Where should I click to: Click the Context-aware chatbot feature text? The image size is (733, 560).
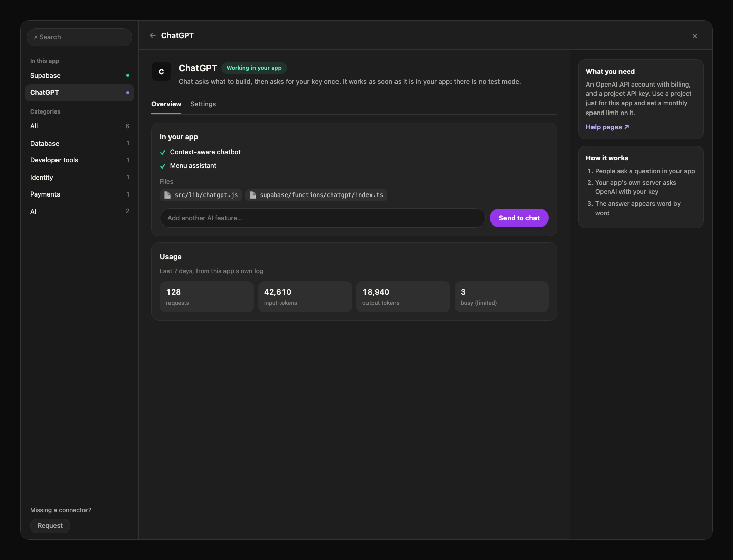tap(205, 152)
